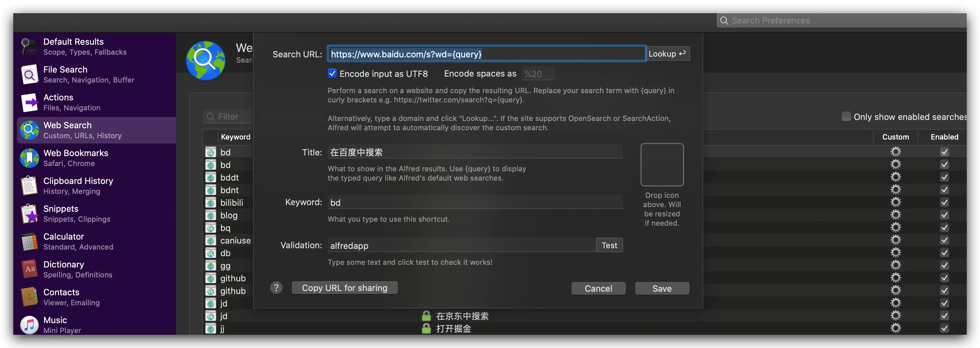Open Clipboard History settings
Image resolution: width=980 pixels, height=348 pixels.
[x=96, y=185]
